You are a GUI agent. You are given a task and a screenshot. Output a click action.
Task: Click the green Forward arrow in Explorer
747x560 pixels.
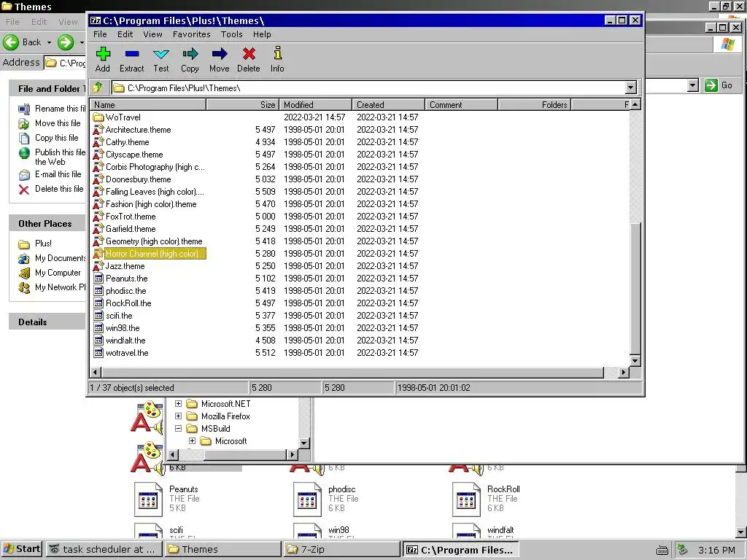(66, 42)
